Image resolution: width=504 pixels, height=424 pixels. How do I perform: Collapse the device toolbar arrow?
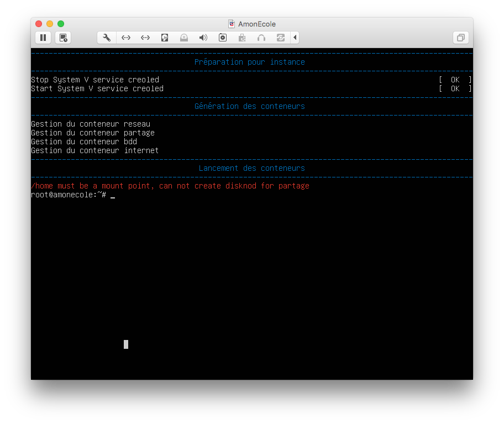tap(295, 38)
